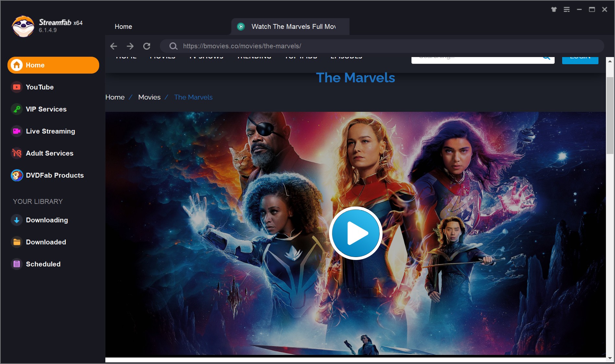Select DVDFab Products label in sidebar

point(55,175)
